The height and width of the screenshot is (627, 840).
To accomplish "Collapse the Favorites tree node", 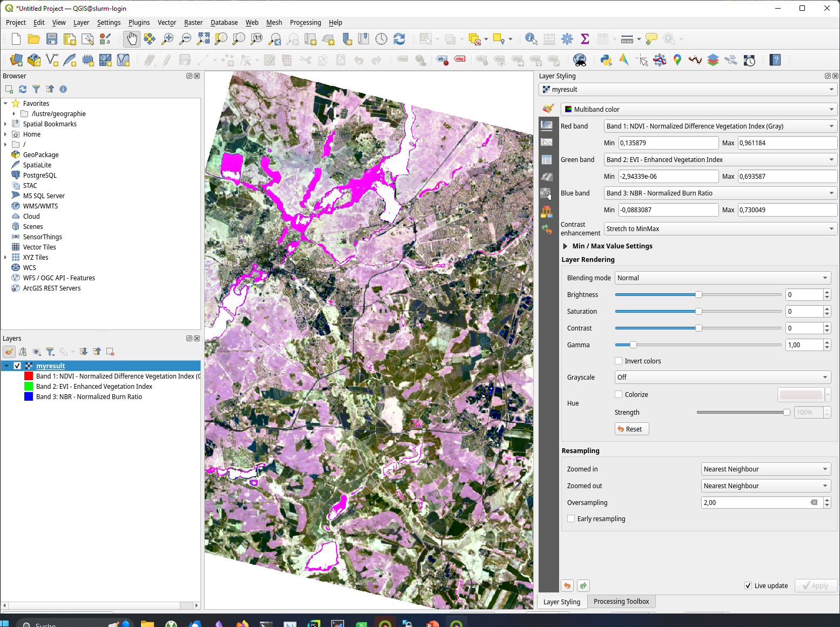I will coord(5,103).
